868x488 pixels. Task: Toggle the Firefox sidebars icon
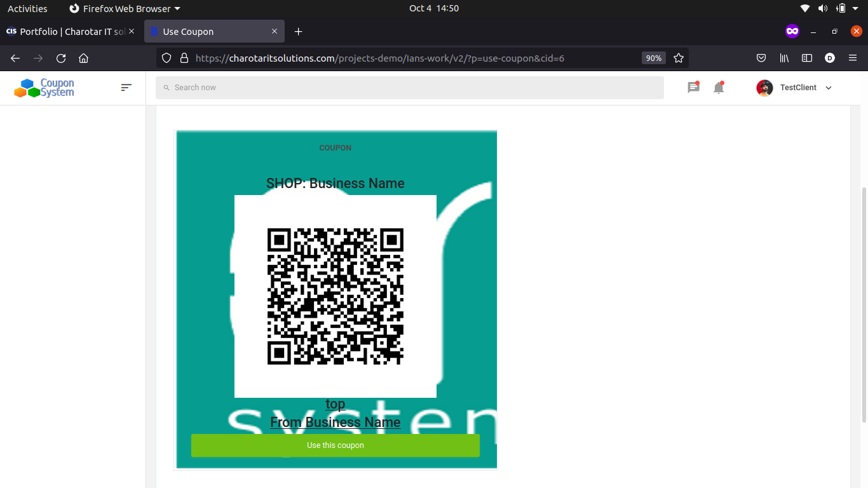(x=807, y=58)
